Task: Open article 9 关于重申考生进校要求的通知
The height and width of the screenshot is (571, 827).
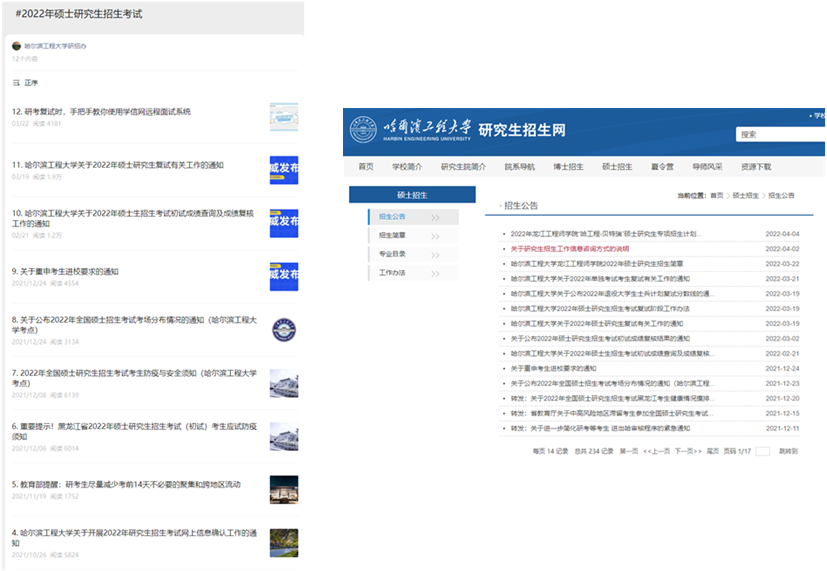Action: [65, 272]
